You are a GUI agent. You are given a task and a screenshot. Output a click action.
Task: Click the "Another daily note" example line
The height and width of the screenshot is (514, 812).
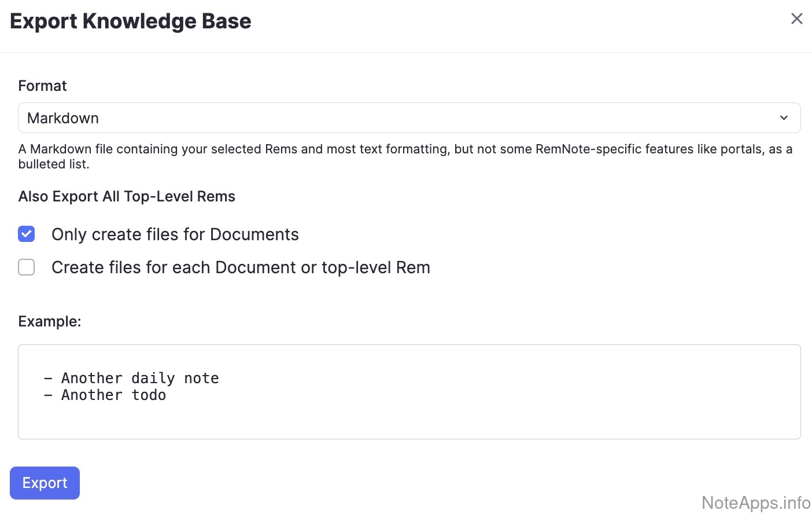[x=140, y=378]
